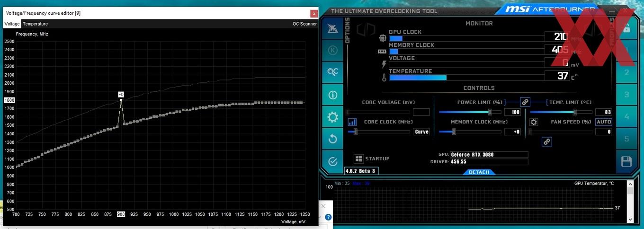Screen dimensions: 644x229
Task: Click the GPU name field GeForce RTX 3080
Action: pyautogui.click(x=489, y=155)
